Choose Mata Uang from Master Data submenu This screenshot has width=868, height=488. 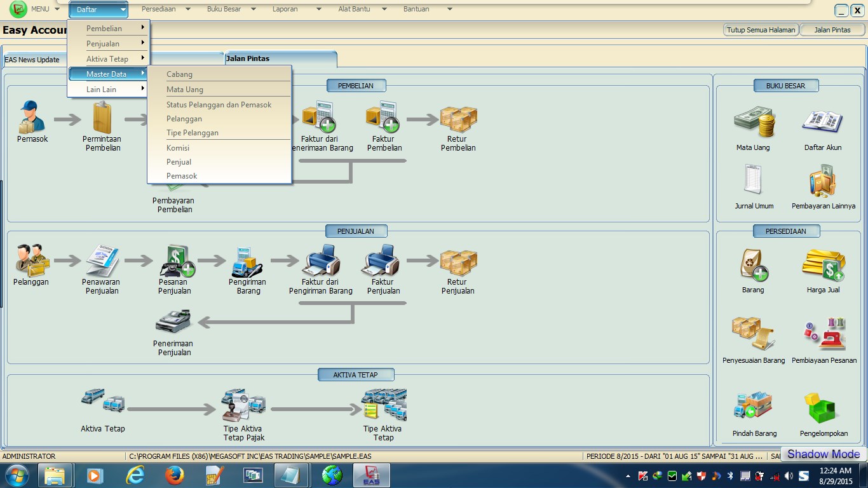(219, 90)
